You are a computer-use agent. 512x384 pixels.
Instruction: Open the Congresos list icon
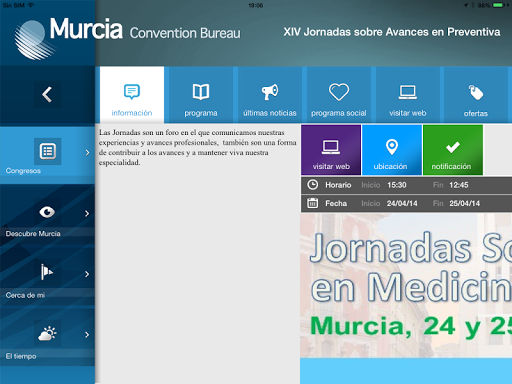pos(47,151)
